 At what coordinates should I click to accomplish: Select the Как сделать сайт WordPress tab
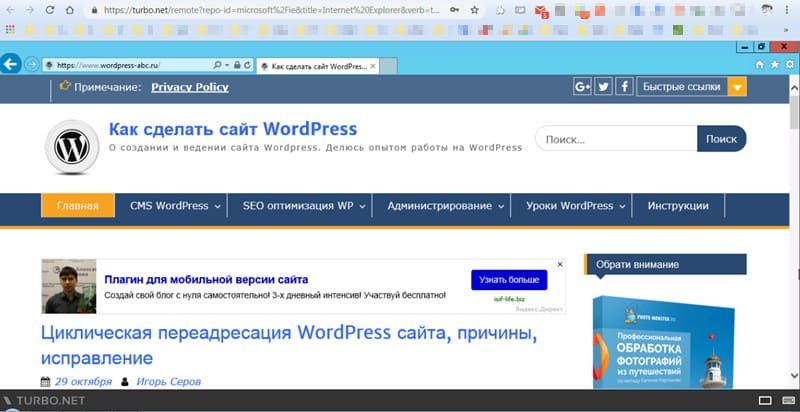(x=318, y=66)
